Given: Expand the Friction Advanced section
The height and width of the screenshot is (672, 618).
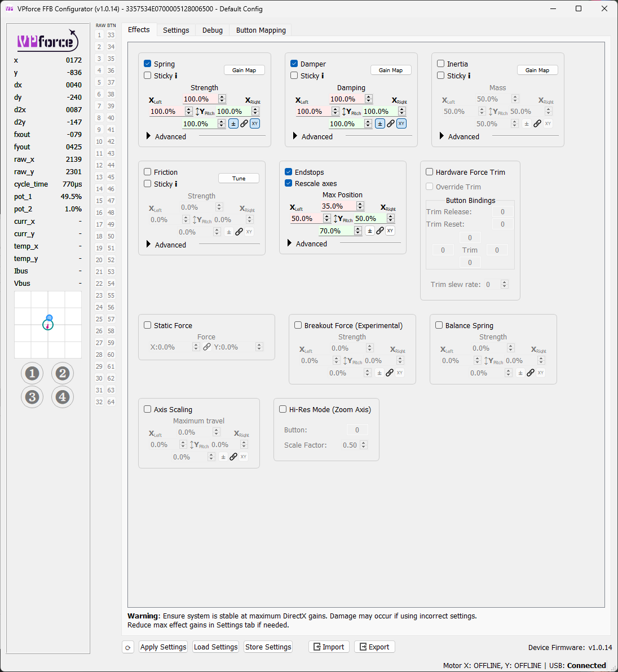Looking at the screenshot, I should point(149,244).
